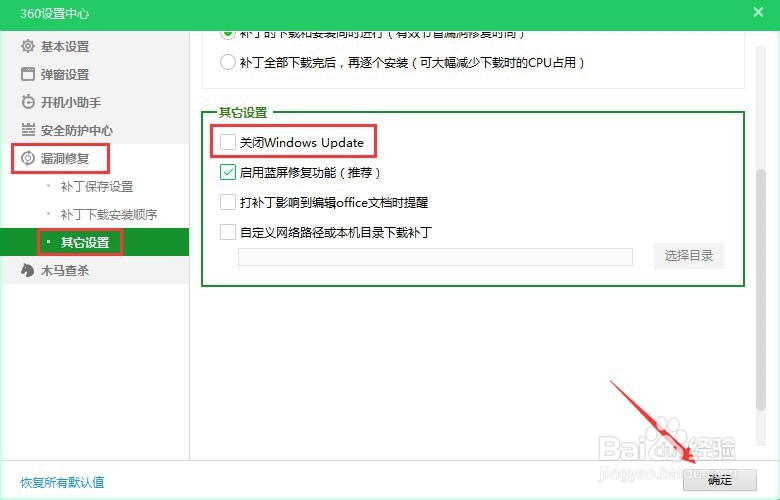
Task: Click the patch directory path field
Action: tap(435, 257)
